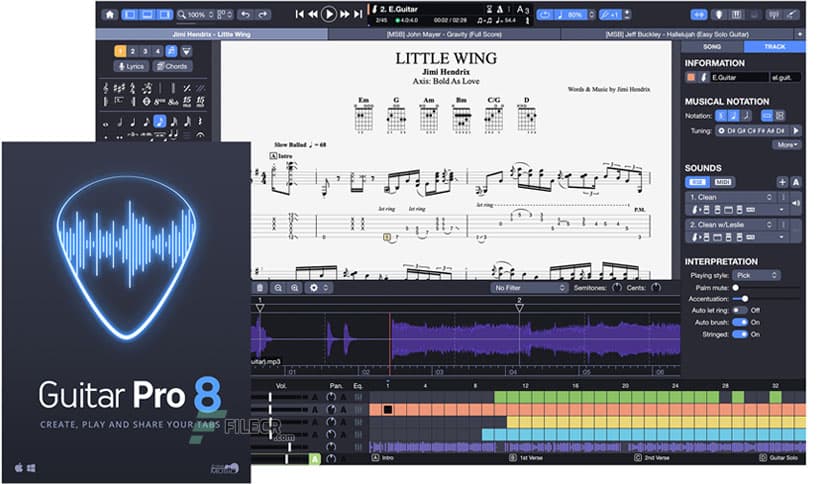
Task: Expand the More notation options
Action: [x=786, y=145]
